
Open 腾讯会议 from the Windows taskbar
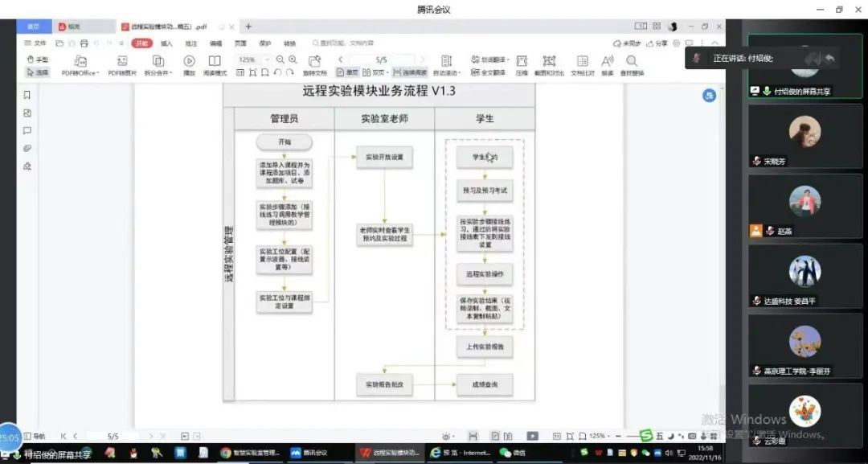tap(309, 453)
